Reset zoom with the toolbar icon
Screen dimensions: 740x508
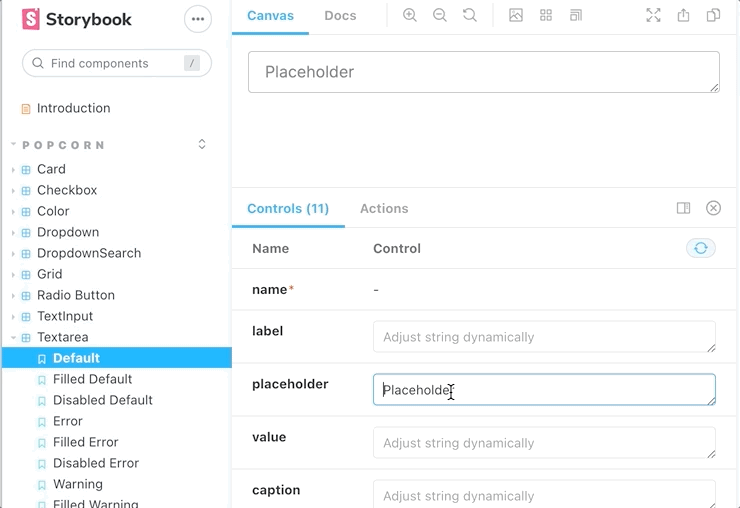(x=470, y=15)
